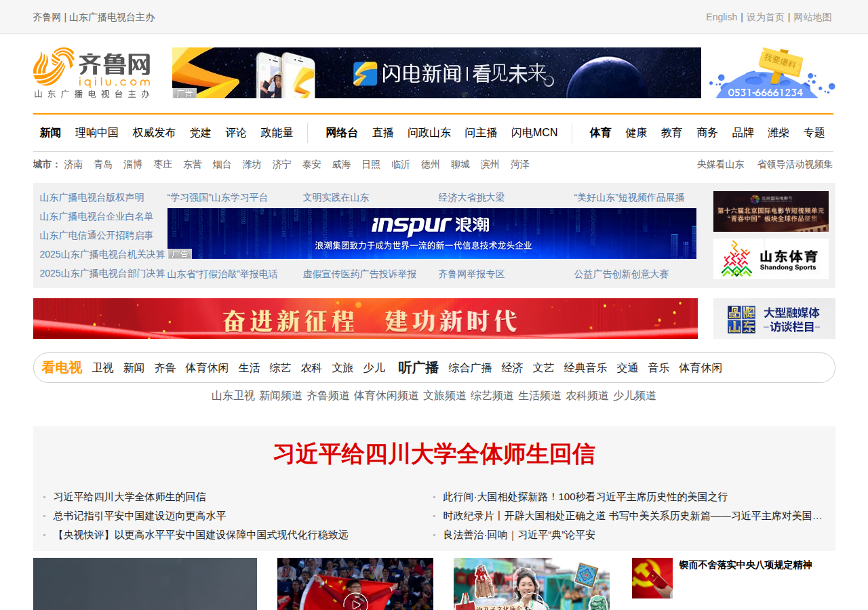Open 理响中国 in the nav bar

pyautogui.click(x=97, y=133)
